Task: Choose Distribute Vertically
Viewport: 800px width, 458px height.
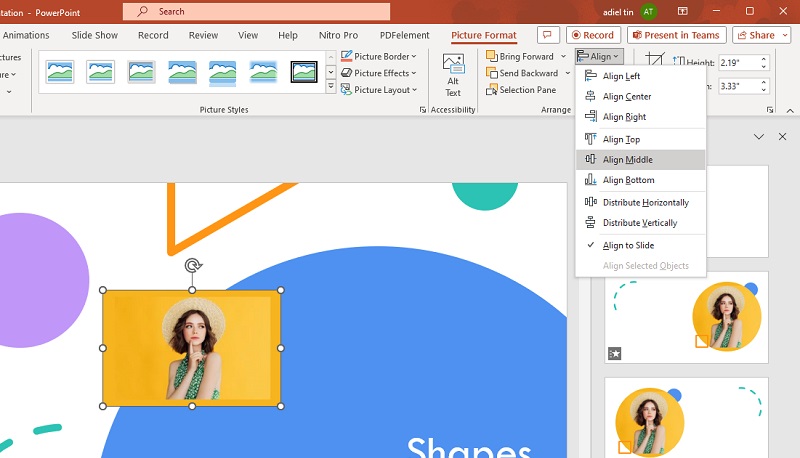Action: click(x=640, y=223)
